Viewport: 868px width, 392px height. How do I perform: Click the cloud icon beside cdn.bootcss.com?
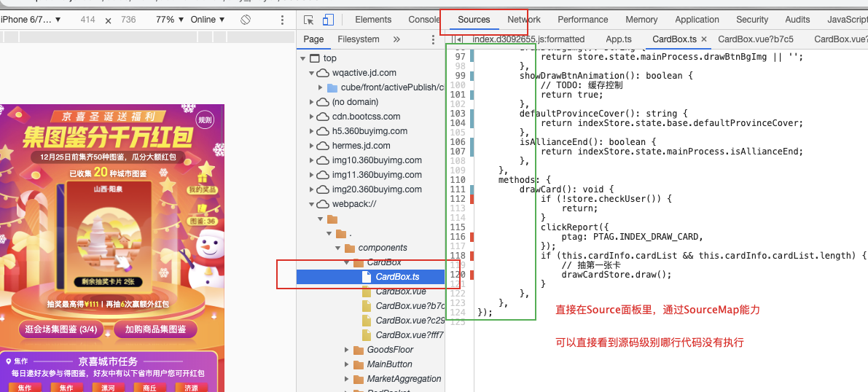(323, 117)
